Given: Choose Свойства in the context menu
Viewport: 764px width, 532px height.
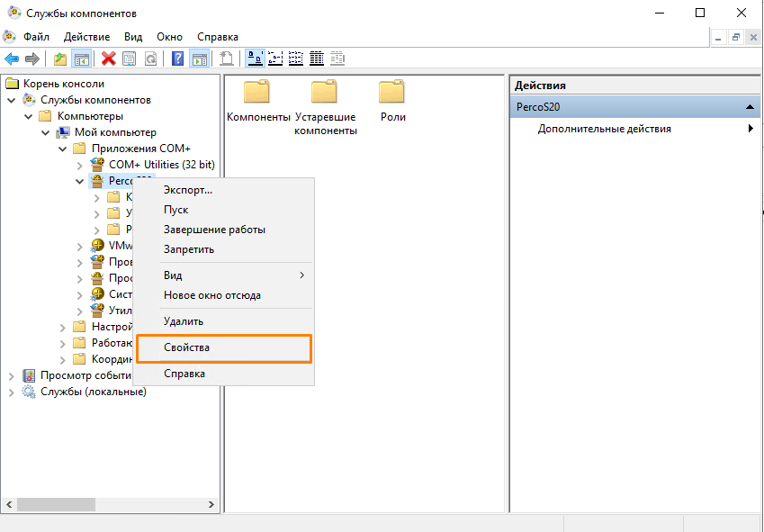Looking at the screenshot, I should click(x=187, y=347).
